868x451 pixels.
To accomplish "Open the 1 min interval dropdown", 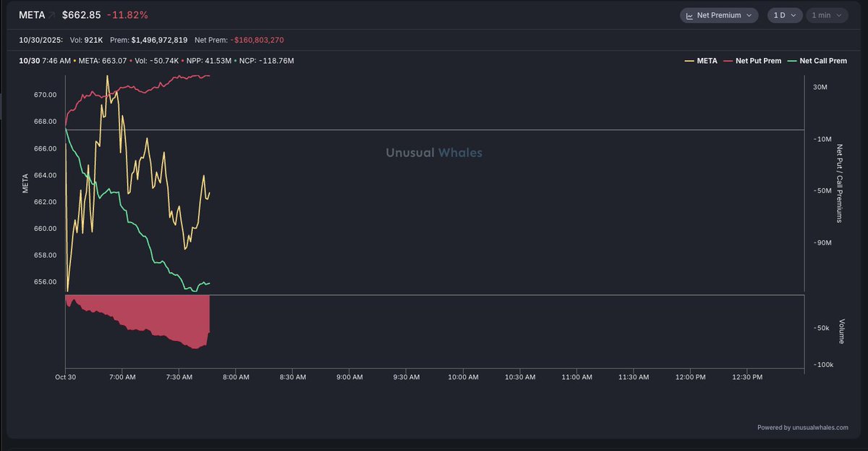I will coord(827,15).
